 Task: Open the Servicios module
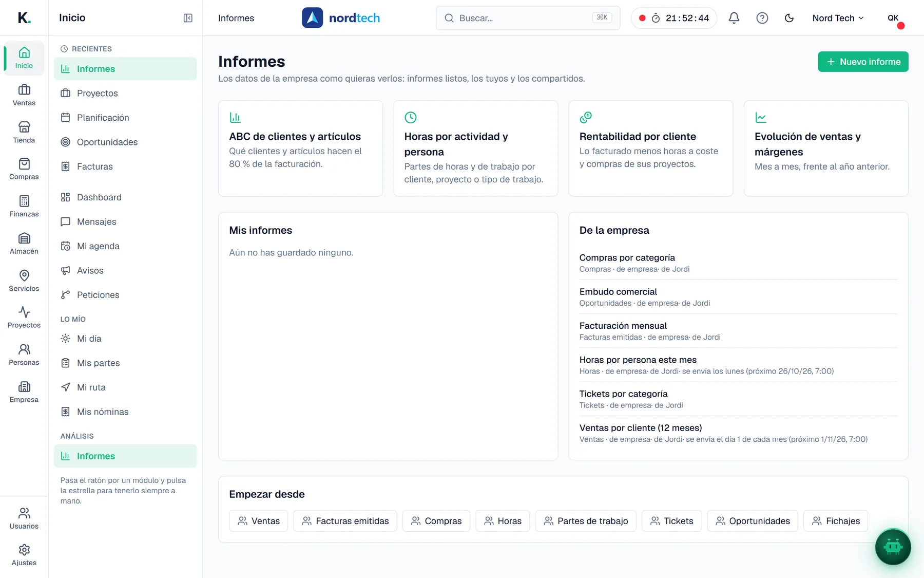(24, 281)
